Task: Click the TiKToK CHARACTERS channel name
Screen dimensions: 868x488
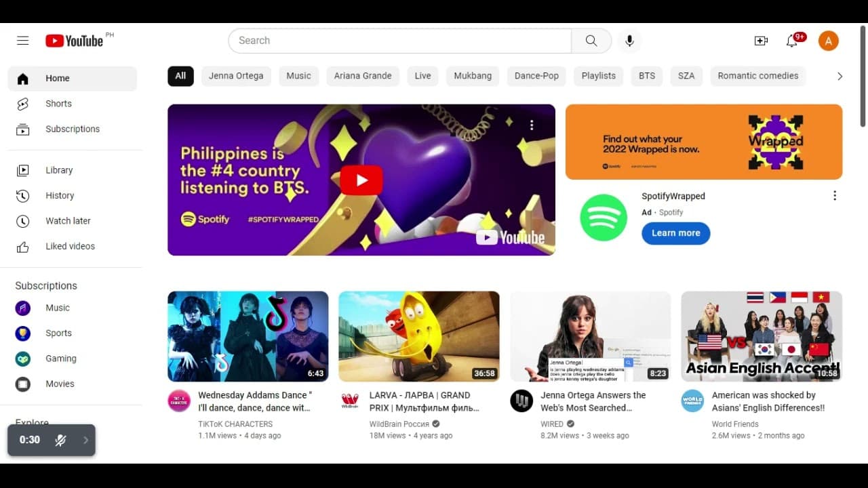Action: (235, 424)
